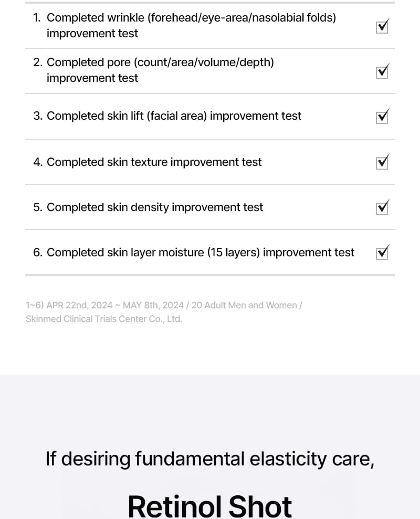Image resolution: width=420 pixels, height=519 pixels.
Task: Uncheck the skin density test checkbox
Action: [x=382, y=207]
